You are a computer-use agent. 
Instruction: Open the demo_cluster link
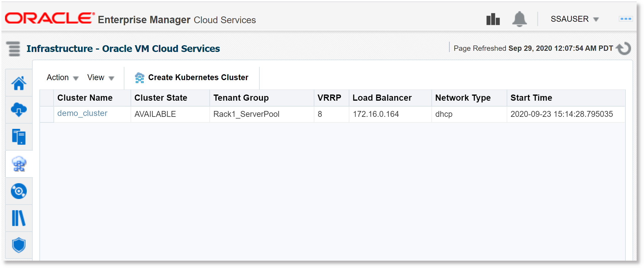click(82, 113)
